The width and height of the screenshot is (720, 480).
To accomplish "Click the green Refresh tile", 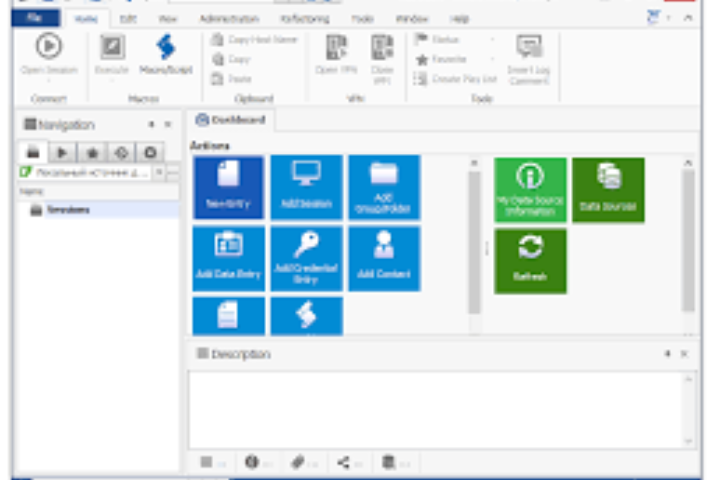I will pyautogui.click(x=530, y=261).
